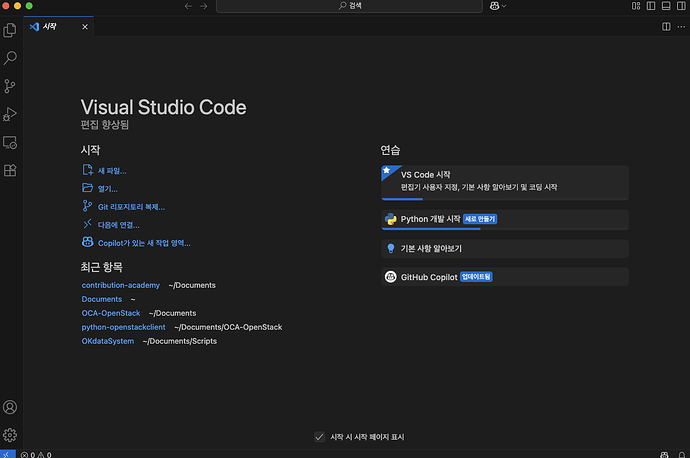Click the 열기... link

pyautogui.click(x=107, y=189)
